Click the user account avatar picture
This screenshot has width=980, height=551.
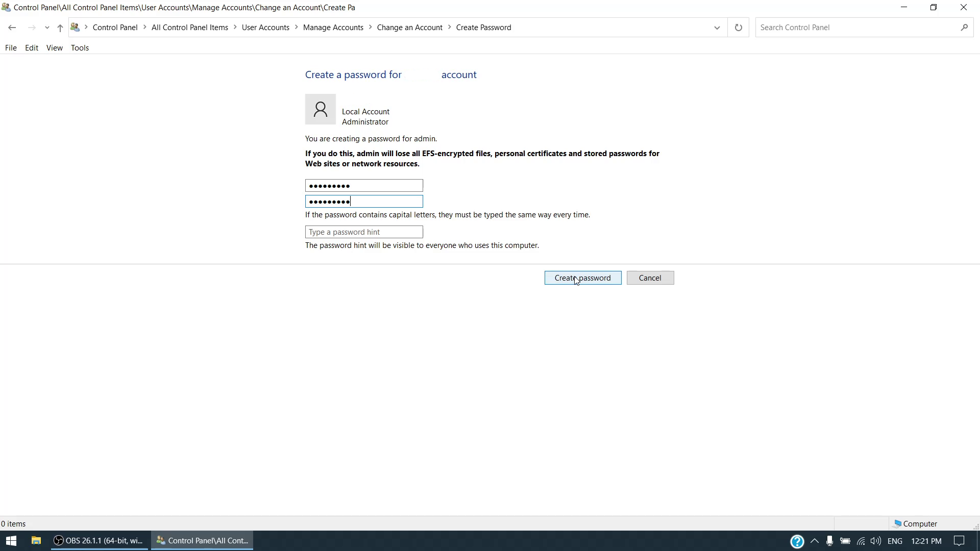click(321, 109)
